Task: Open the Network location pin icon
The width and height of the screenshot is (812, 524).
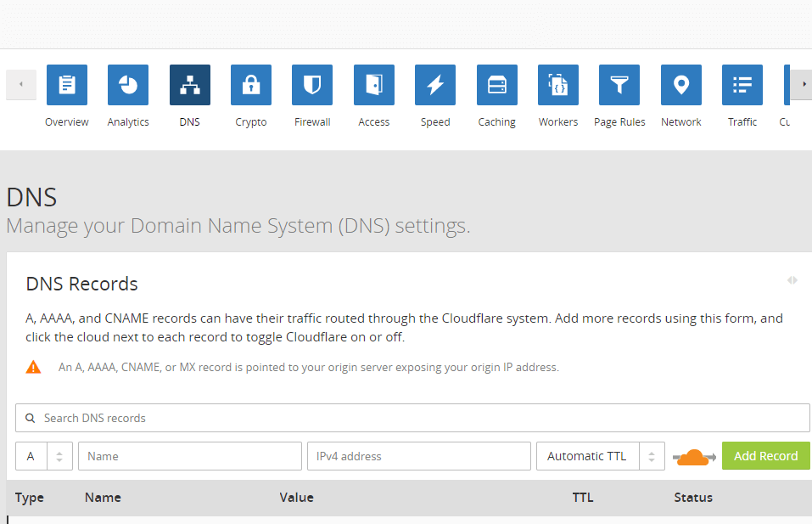Action: point(681,84)
